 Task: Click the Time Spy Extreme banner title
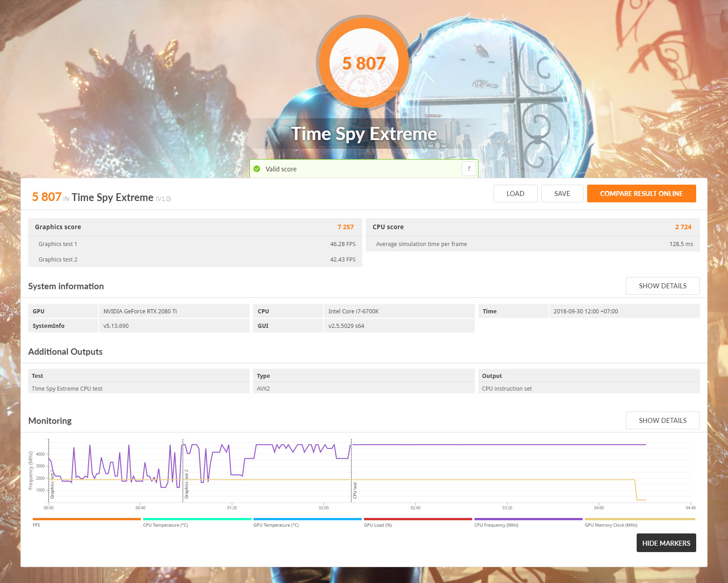pyautogui.click(x=364, y=134)
